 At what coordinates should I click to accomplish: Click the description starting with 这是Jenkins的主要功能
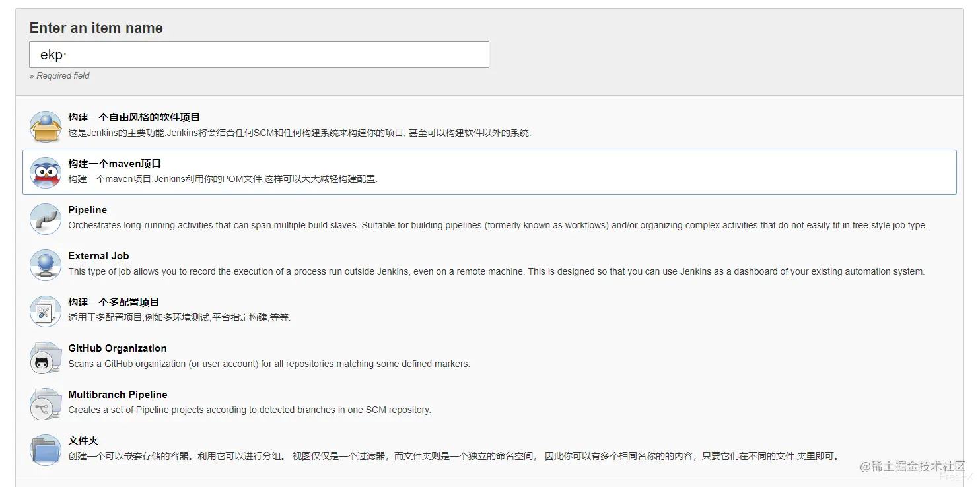tap(300, 133)
